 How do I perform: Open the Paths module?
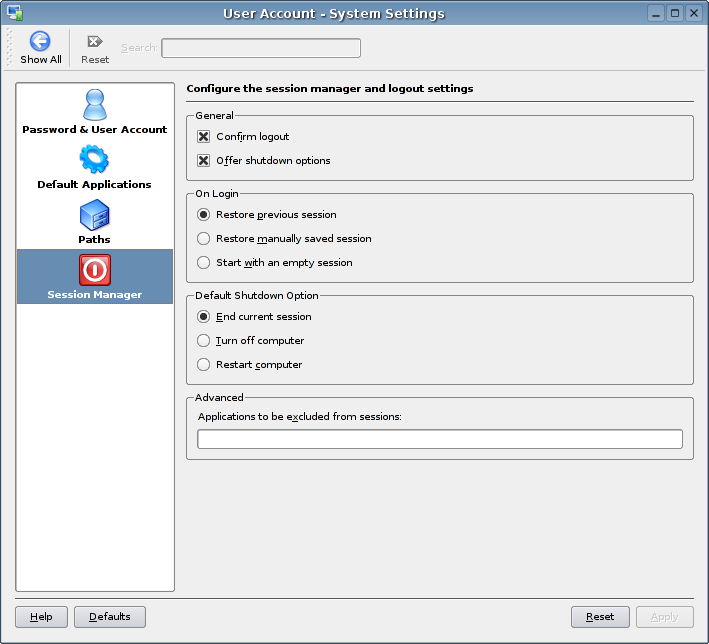[x=95, y=222]
